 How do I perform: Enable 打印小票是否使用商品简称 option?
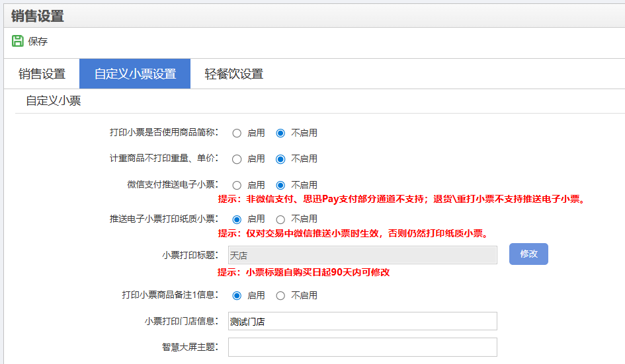(237, 133)
